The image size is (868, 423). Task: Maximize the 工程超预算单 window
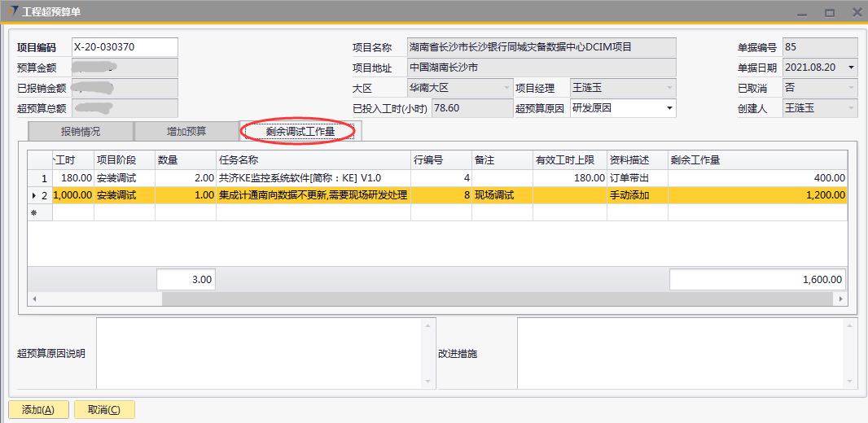829,12
